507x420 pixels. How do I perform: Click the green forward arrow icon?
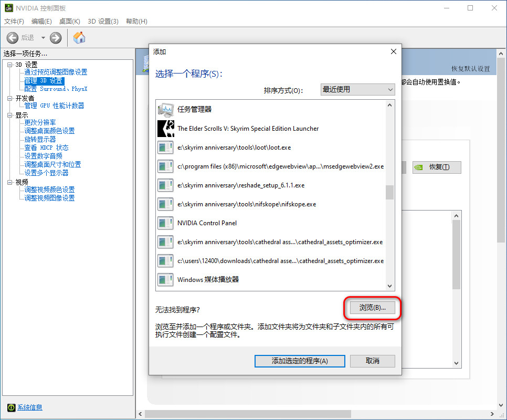click(56, 38)
